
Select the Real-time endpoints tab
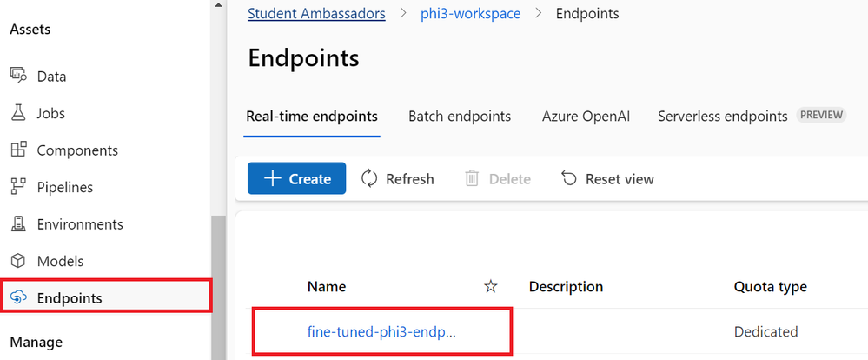[x=312, y=116]
